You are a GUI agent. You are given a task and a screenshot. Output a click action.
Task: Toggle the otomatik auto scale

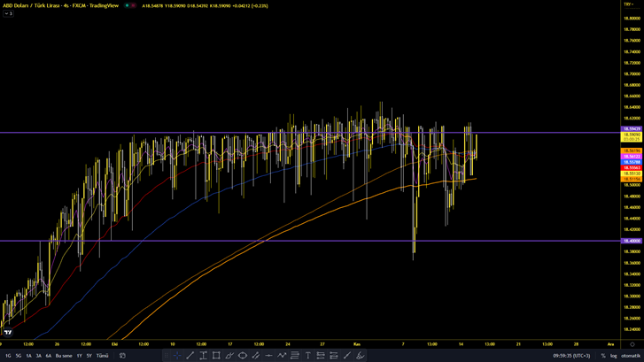(631, 356)
